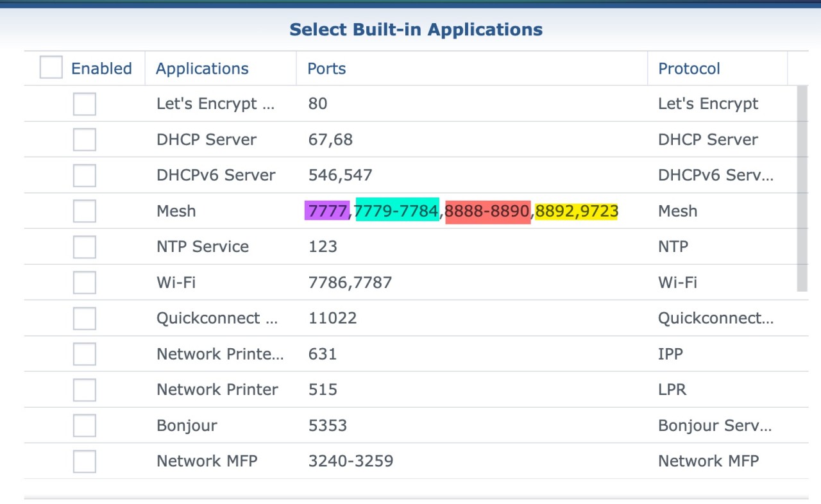Tick the Network Printer IPP checkbox
Image resolution: width=821 pixels, height=504 pixels.
coord(85,354)
